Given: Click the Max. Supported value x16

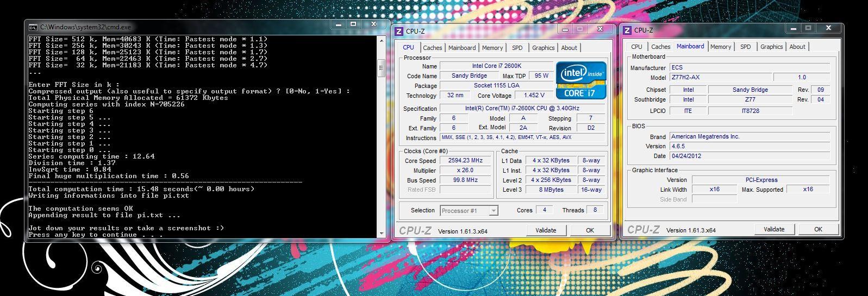Looking at the screenshot, I should click(808, 190).
